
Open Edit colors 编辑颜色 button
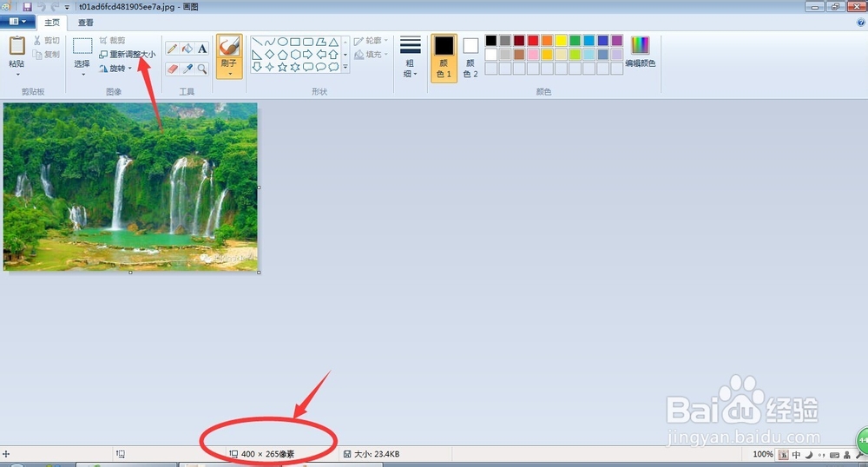coord(641,51)
